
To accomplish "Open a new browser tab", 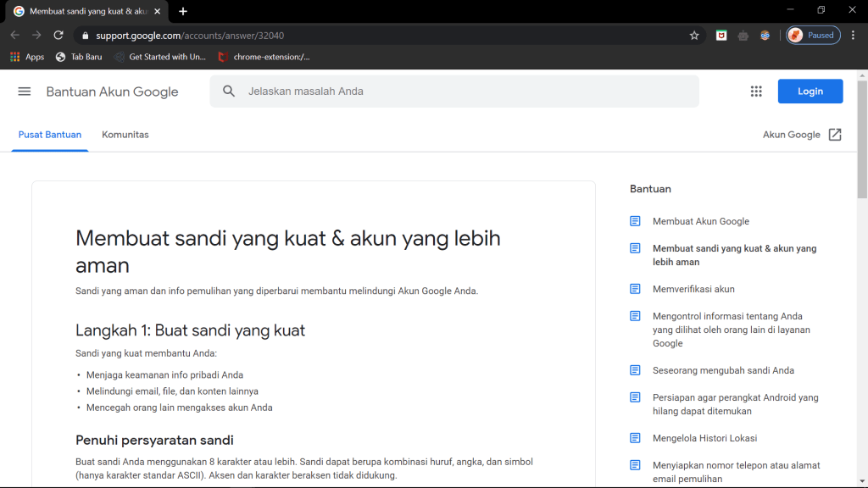I will point(183,11).
